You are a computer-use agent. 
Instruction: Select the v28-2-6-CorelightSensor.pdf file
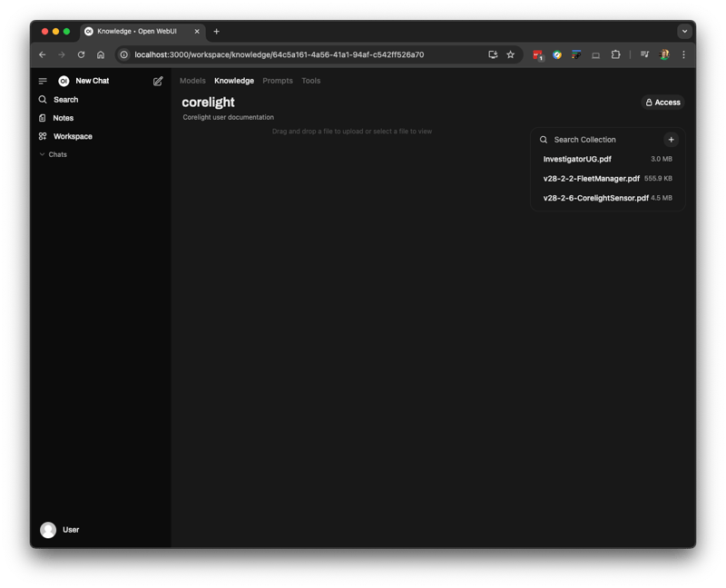pyautogui.click(x=595, y=197)
